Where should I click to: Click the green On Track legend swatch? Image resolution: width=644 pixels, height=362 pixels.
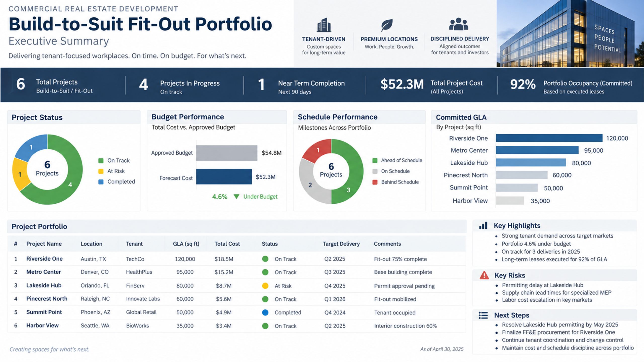point(101,161)
